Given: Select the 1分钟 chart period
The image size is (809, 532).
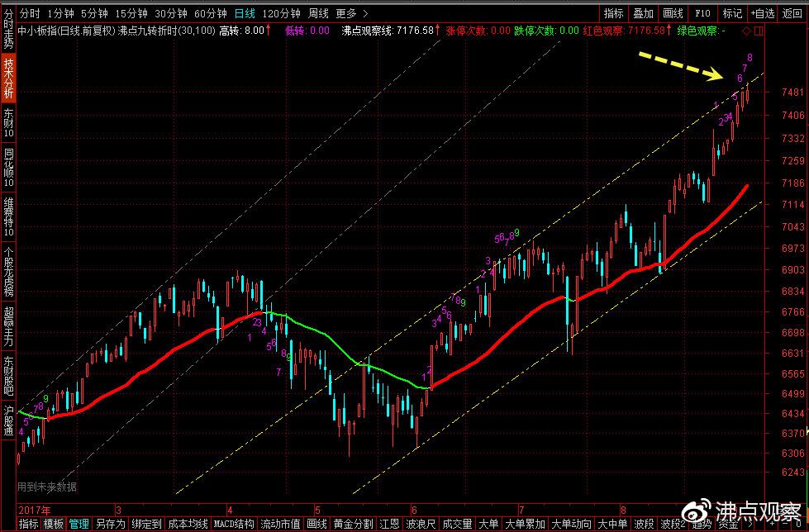Looking at the screenshot, I should coord(60,13).
